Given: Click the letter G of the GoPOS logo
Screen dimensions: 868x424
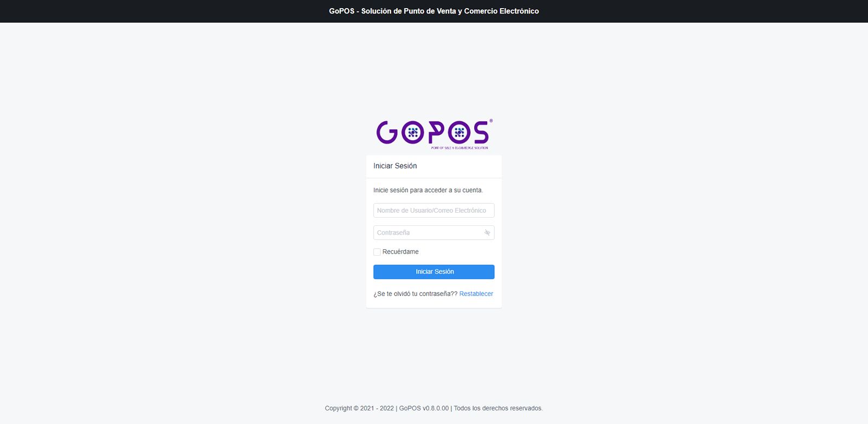Looking at the screenshot, I should coord(387,132).
